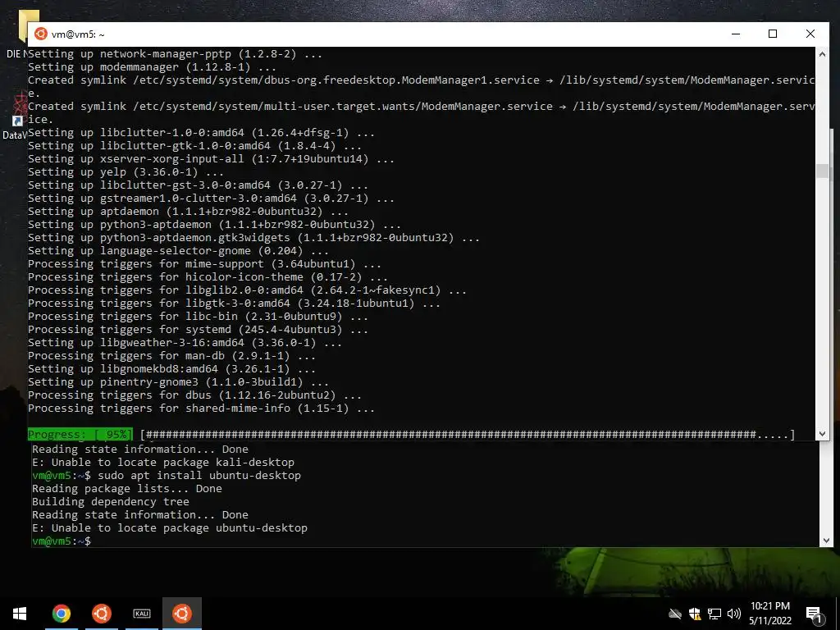The height and width of the screenshot is (630, 840).
Task: Click 'Setting up libclutter-gtk-1.0-0:amd64' line
Action: 194,146
